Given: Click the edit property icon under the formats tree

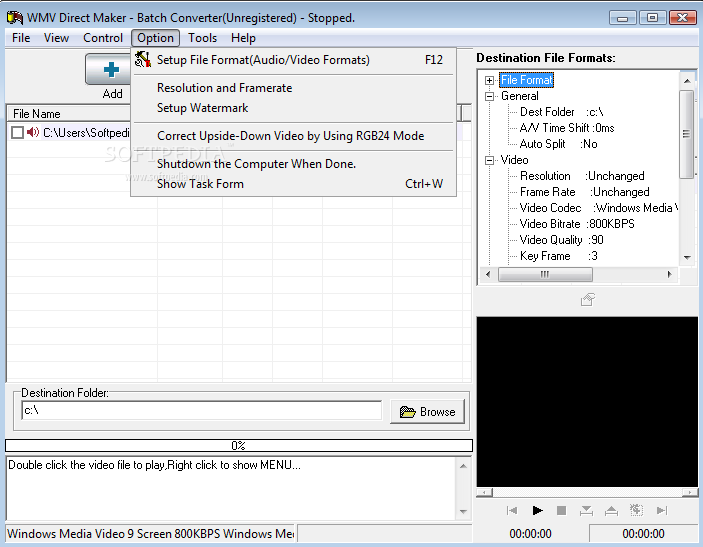Looking at the screenshot, I should (588, 300).
